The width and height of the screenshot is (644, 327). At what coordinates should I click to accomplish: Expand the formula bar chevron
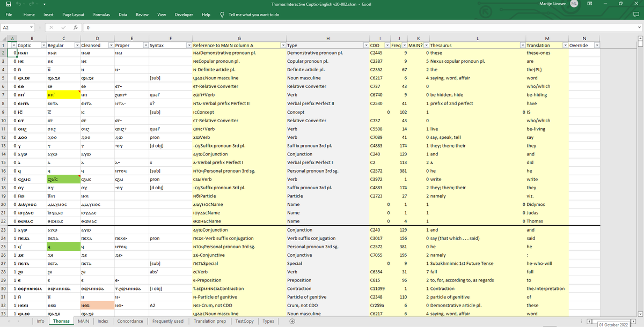[x=640, y=27]
